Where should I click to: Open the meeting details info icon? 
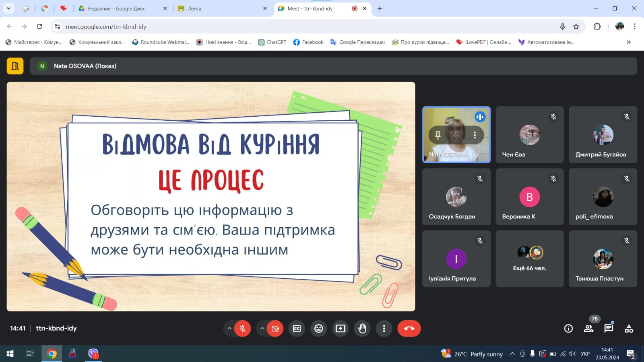(568, 329)
